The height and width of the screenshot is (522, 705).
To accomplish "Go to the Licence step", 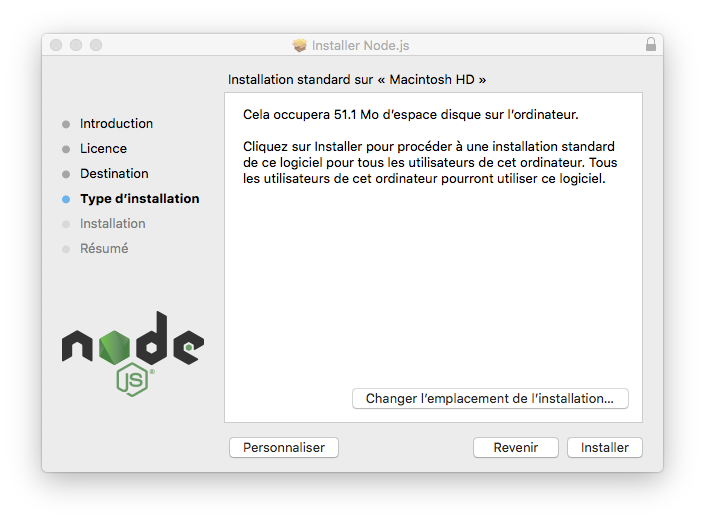I will [x=103, y=149].
